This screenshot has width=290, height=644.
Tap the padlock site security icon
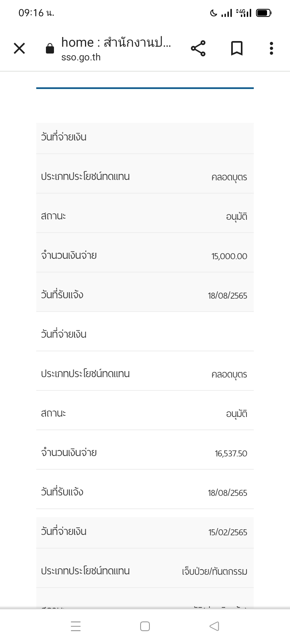pyautogui.click(x=50, y=49)
